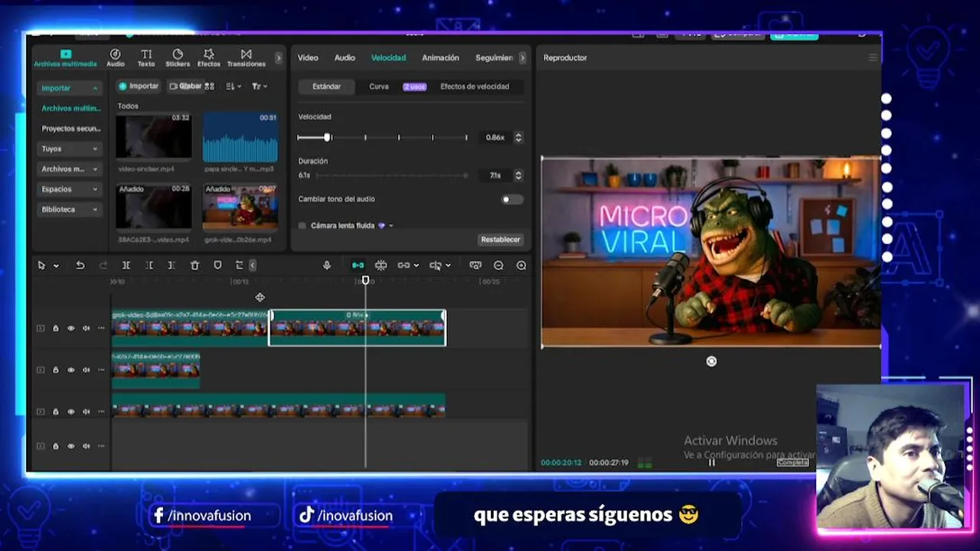The image size is (980, 551).
Task: Expand the Archivos m... sidebar dropdown
Action: click(69, 169)
